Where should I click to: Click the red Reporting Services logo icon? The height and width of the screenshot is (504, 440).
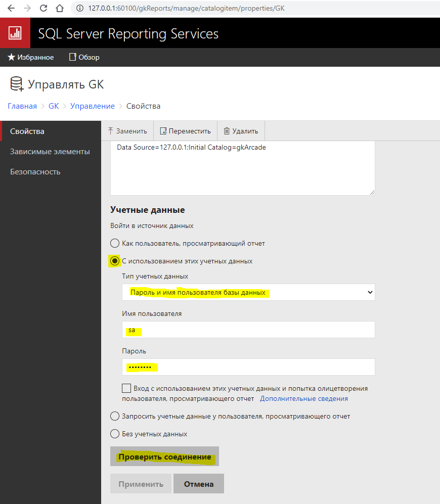15,33
